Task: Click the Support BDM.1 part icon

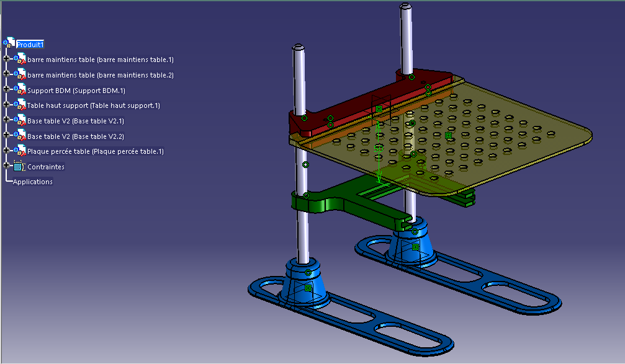Action: click(x=19, y=90)
